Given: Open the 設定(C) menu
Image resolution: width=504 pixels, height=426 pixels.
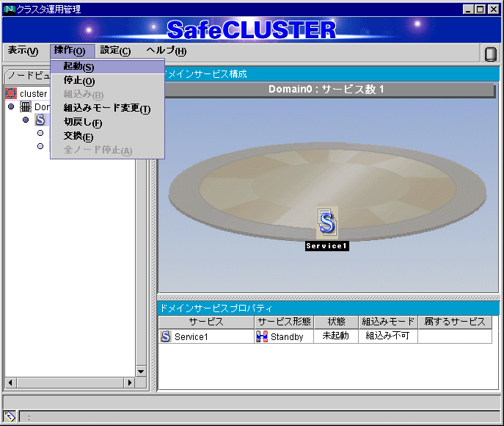Looking at the screenshot, I should pyautogui.click(x=115, y=51).
